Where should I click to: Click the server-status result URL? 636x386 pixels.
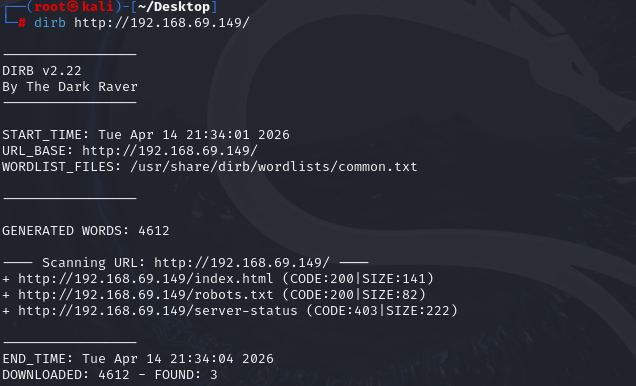(158, 311)
